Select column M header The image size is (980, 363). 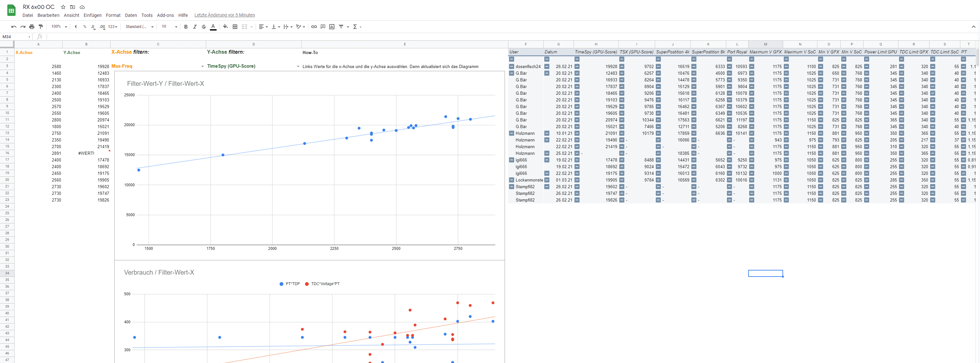click(x=765, y=44)
